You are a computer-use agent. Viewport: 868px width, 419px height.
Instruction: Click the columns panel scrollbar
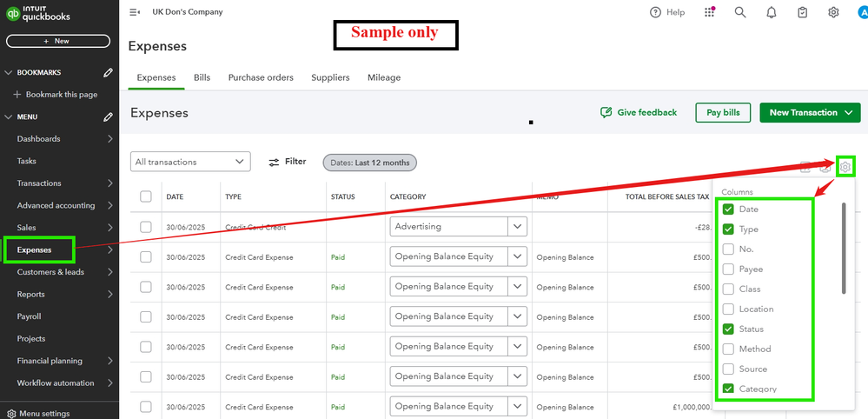(844, 248)
